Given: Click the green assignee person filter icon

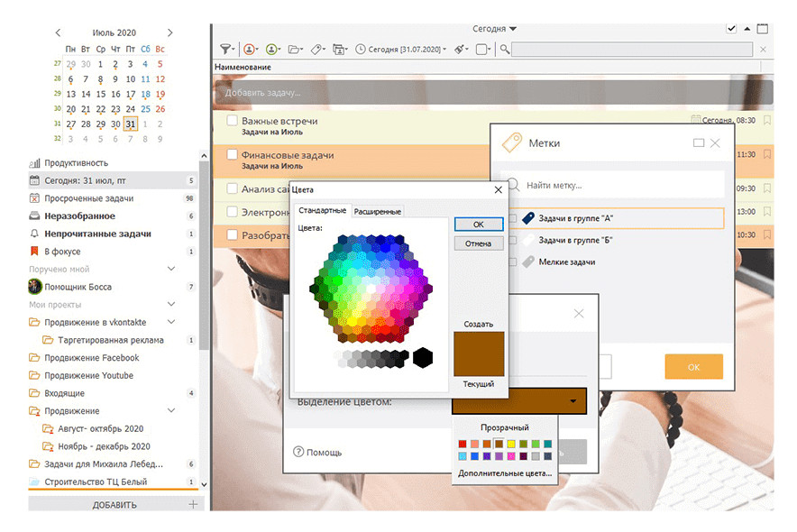Looking at the screenshot, I should tap(273, 50).
